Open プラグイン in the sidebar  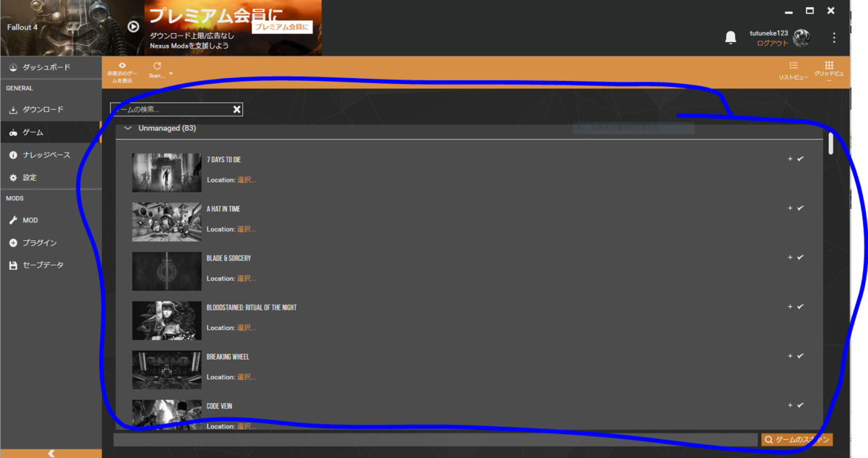pos(51,243)
